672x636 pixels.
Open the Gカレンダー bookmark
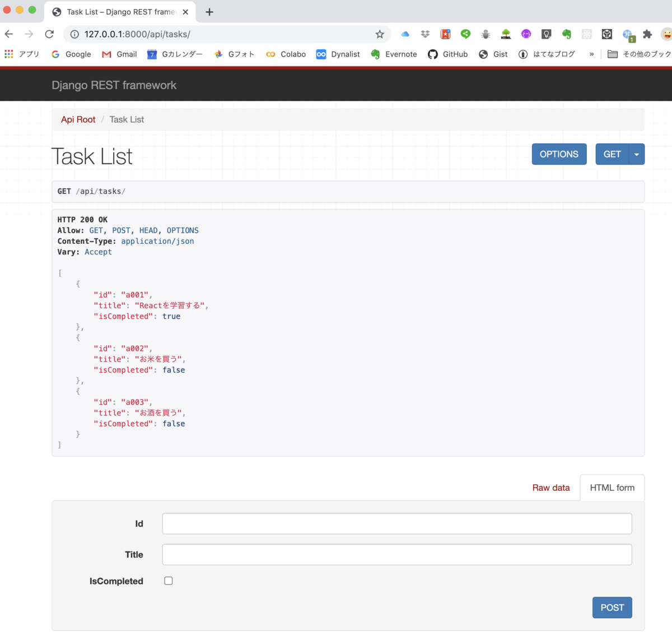point(175,54)
